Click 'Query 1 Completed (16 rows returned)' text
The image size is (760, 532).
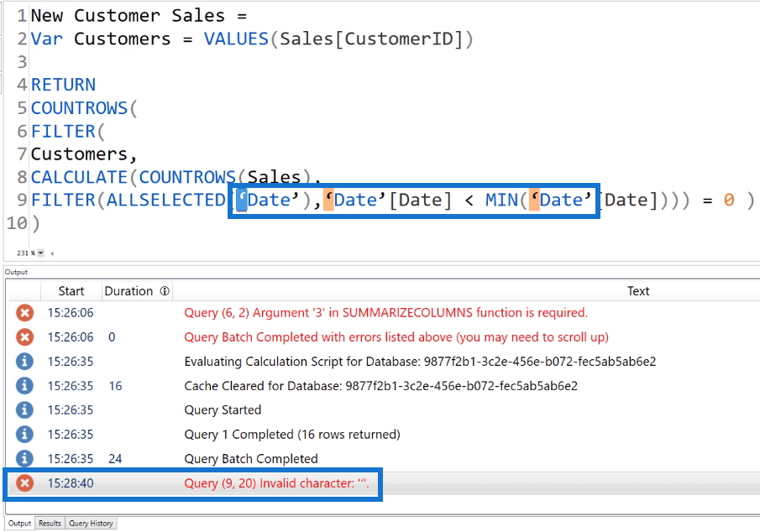click(291, 434)
